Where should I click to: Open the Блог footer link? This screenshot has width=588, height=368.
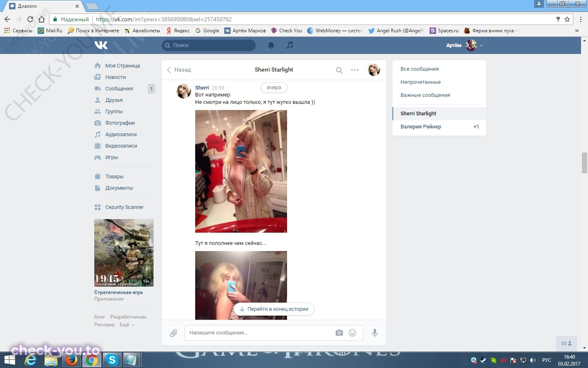coord(100,317)
